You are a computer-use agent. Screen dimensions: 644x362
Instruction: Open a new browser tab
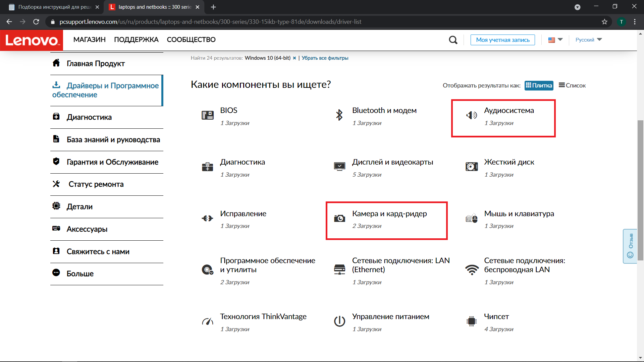(213, 7)
